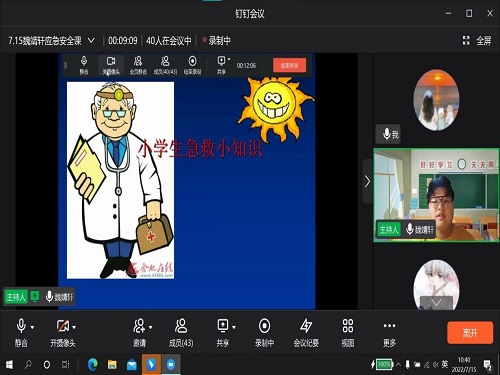Click the 钉钉会议 window title

coord(250,14)
